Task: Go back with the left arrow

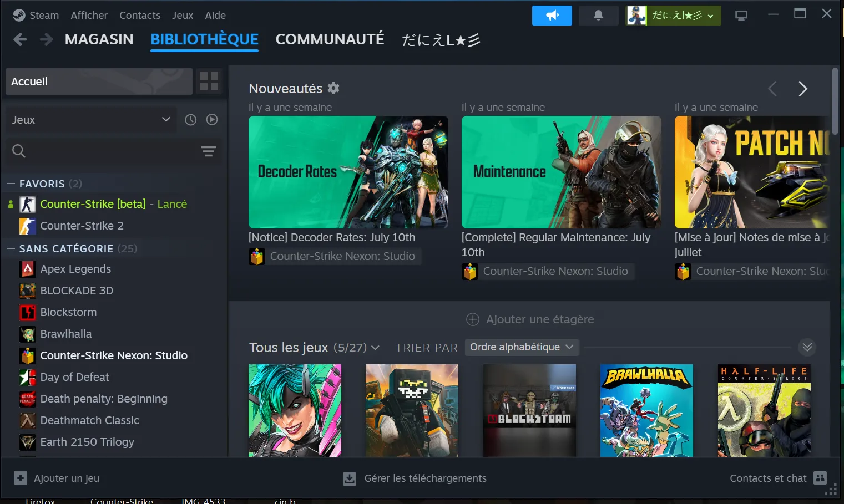Action: point(20,39)
